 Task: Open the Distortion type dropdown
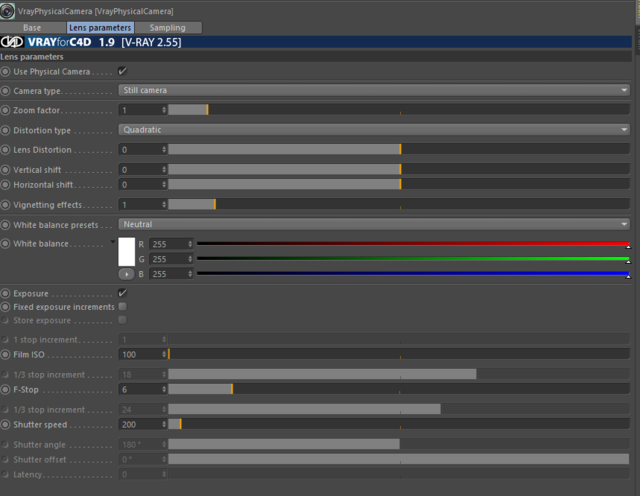(374, 130)
